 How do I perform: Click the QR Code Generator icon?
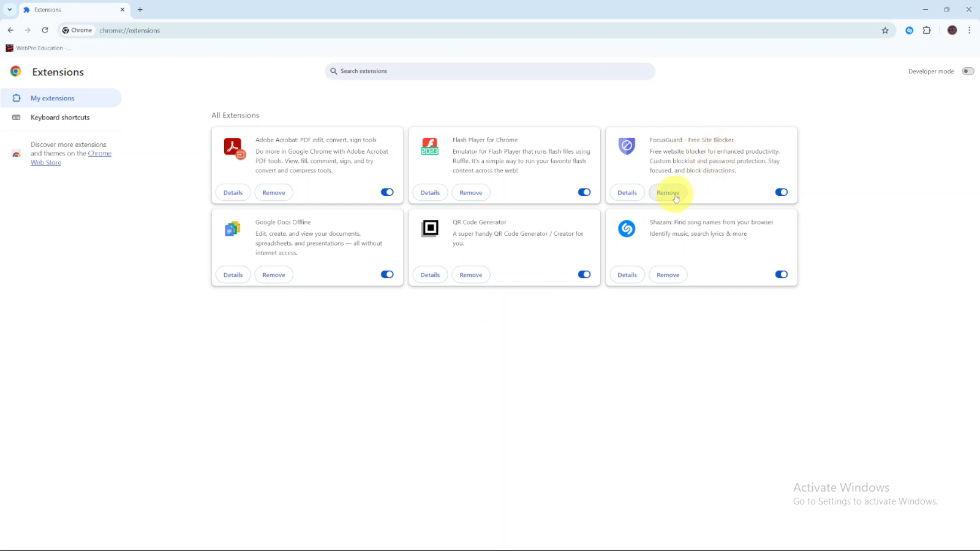(430, 228)
